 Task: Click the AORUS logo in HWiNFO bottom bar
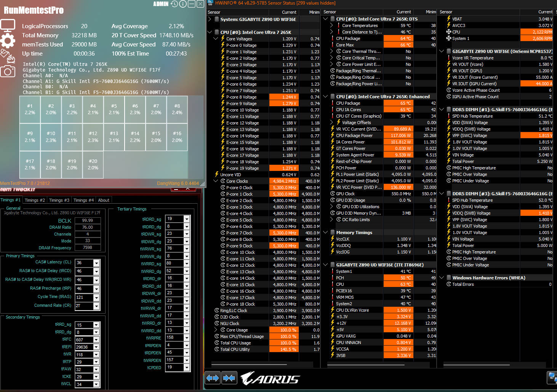[x=270, y=378]
